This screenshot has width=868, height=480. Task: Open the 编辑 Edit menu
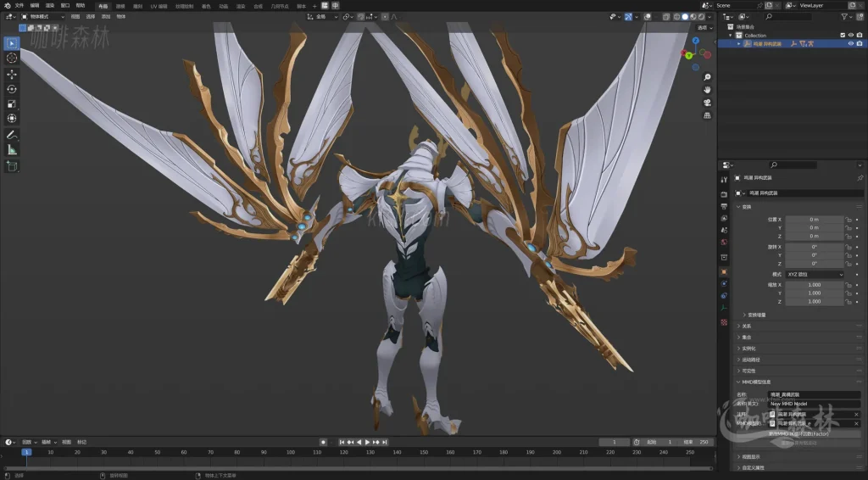click(x=35, y=6)
